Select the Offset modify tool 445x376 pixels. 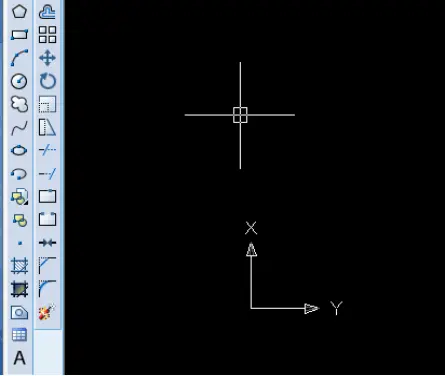tap(47, 11)
